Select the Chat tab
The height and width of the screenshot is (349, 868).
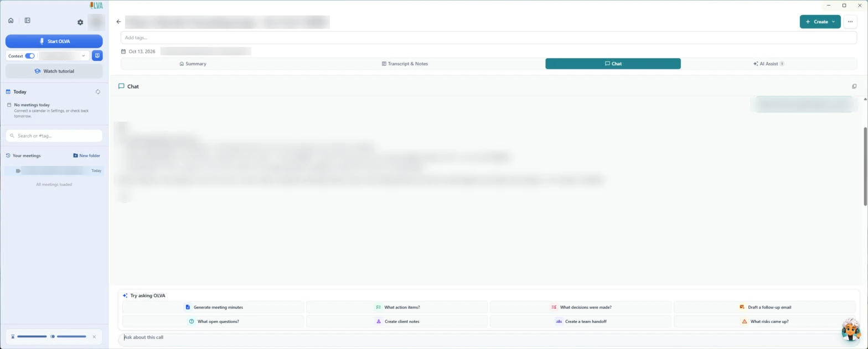click(x=613, y=64)
